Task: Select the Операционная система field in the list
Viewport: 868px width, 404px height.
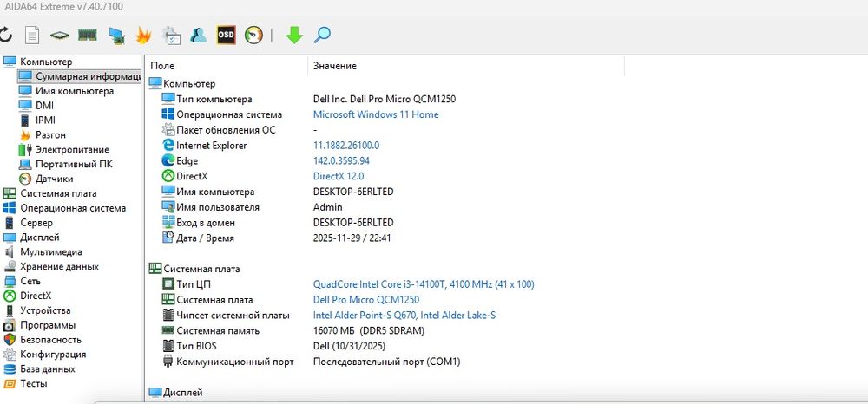Action: (229, 115)
